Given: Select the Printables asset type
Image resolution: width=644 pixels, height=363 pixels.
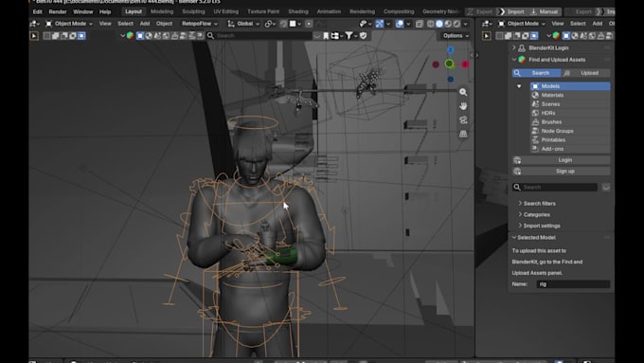Looking at the screenshot, I should [x=570, y=139].
